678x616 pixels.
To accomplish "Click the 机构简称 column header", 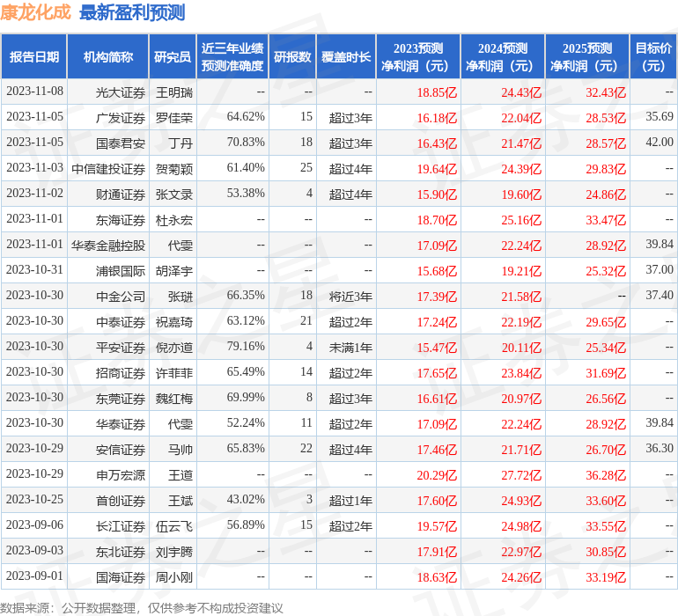I will tap(108, 56).
